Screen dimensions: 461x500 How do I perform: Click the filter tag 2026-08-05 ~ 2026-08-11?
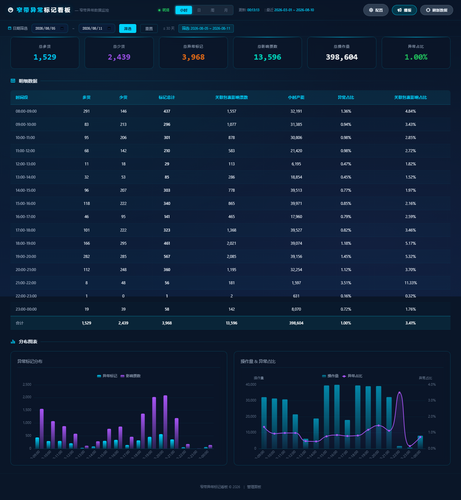(x=206, y=28)
